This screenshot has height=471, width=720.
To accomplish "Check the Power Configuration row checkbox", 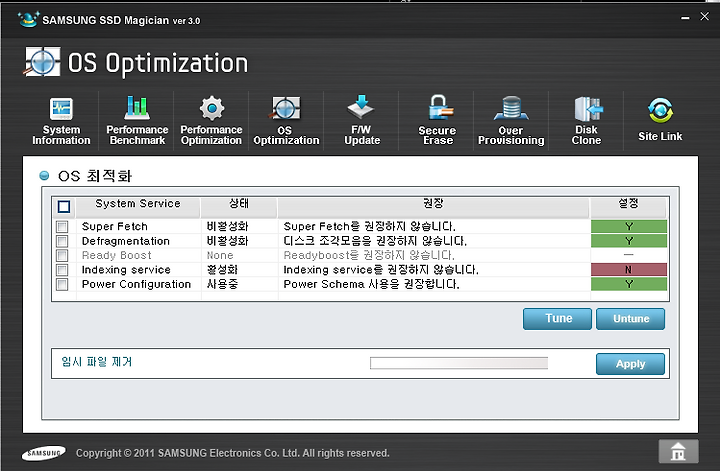I will click(x=62, y=284).
